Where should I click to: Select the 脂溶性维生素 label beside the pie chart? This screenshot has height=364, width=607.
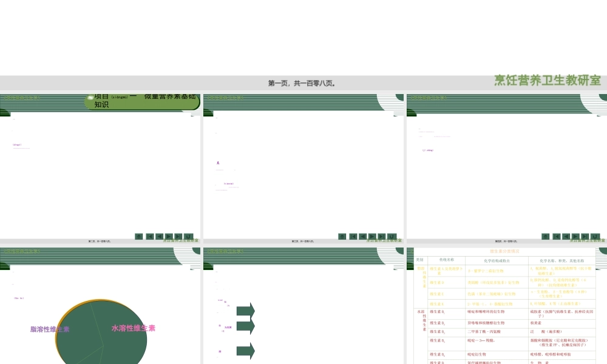tap(50, 329)
